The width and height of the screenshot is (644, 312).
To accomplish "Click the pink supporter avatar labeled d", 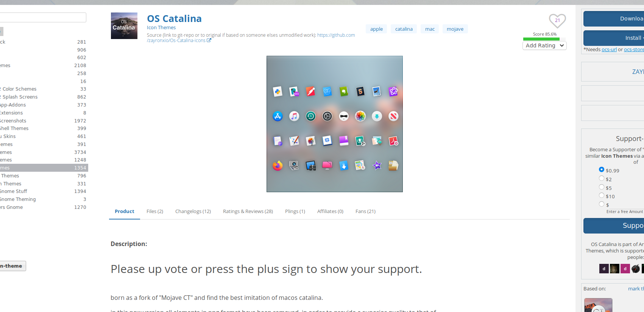I will (625, 269).
